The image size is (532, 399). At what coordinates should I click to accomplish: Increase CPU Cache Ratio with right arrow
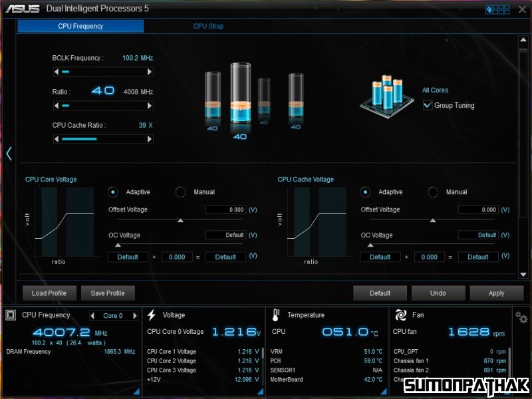point(150,139)
